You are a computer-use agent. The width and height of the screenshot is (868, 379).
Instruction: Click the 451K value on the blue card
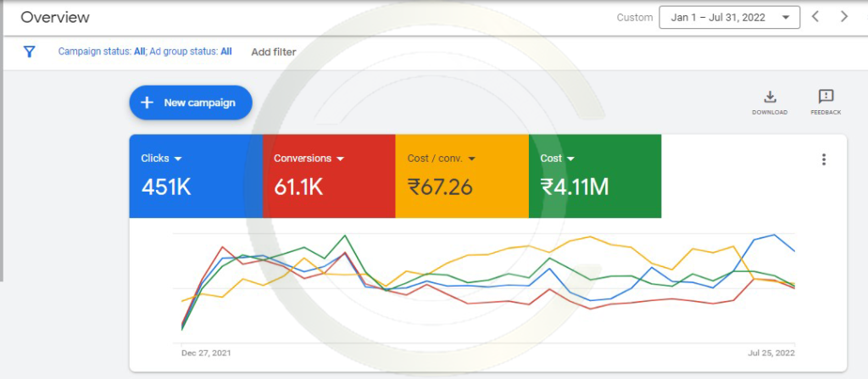point(166,187)
